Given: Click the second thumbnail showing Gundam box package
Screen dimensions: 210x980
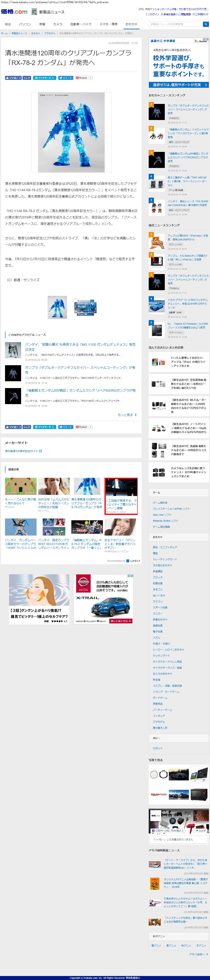Looking at the screenshot, I should (85, 307).
